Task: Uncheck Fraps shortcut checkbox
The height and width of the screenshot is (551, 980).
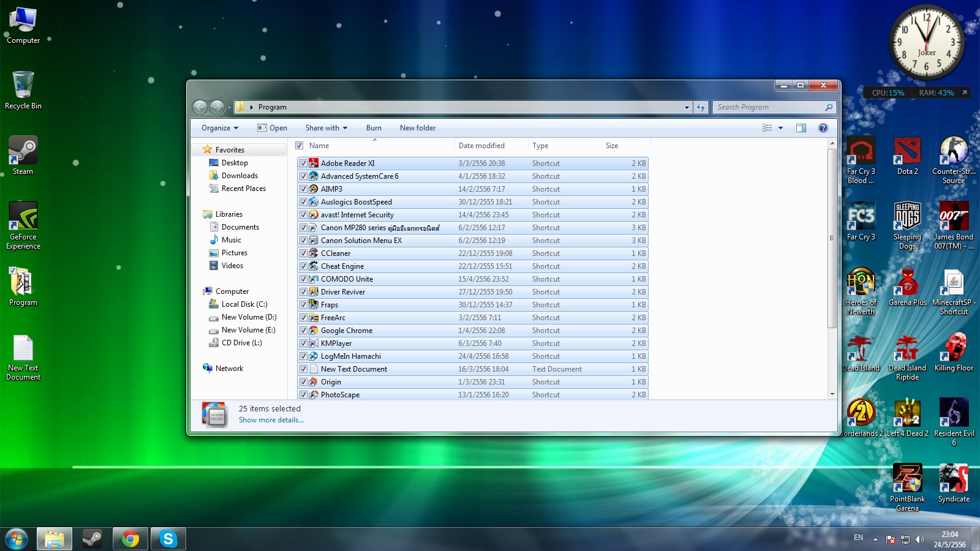Action: click(303, 305)
